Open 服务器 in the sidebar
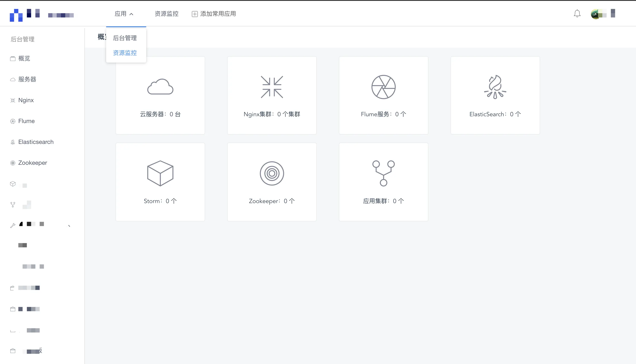The width and height of the screenshot is (636, 364). [27, 79]
